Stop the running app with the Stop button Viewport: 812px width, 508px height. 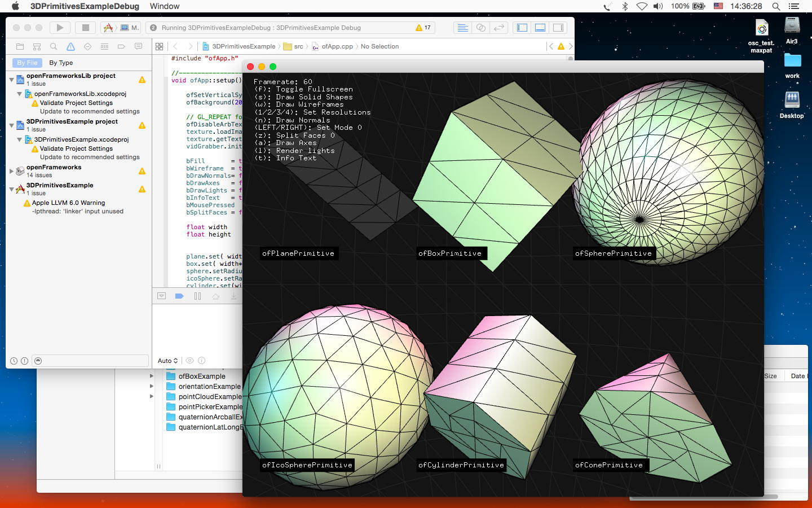click(86, 27)
